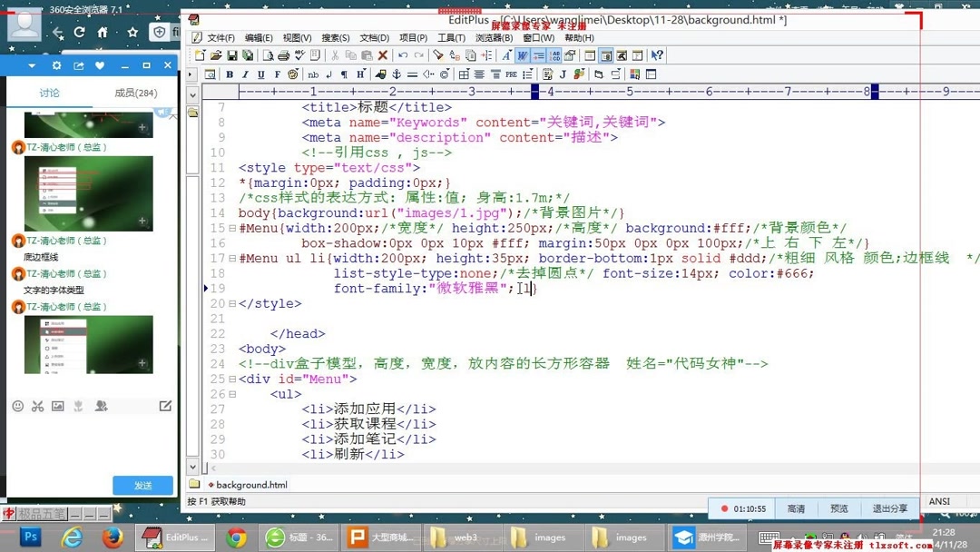Toggle the auto indent toolbar button
This screenshot has width=980, height=552.
539,55
